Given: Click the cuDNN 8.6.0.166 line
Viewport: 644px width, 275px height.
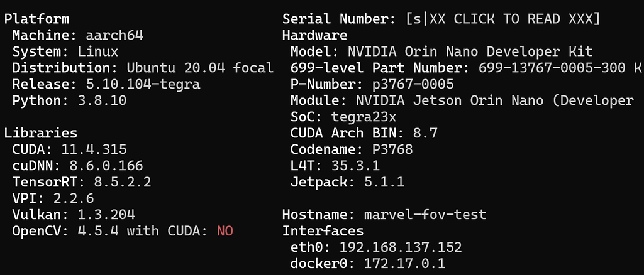Looking at the screenshot, I should 77,166.
